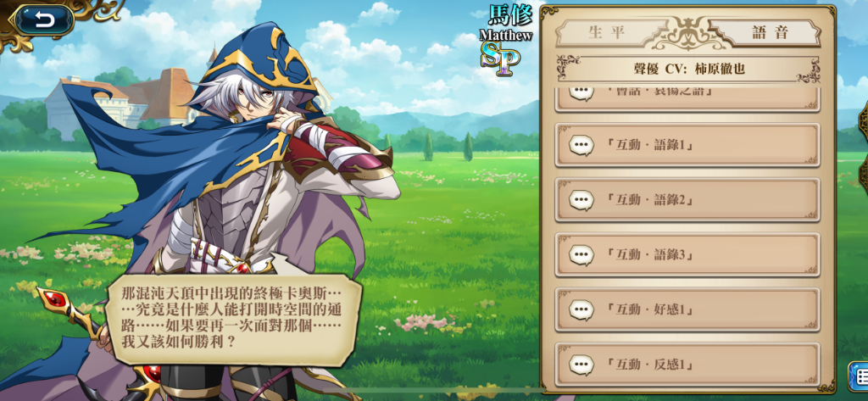Play the 互動・語錄3 voice line
The height and width of the screenshot is (401, 868).
click(x=687, y=255)
